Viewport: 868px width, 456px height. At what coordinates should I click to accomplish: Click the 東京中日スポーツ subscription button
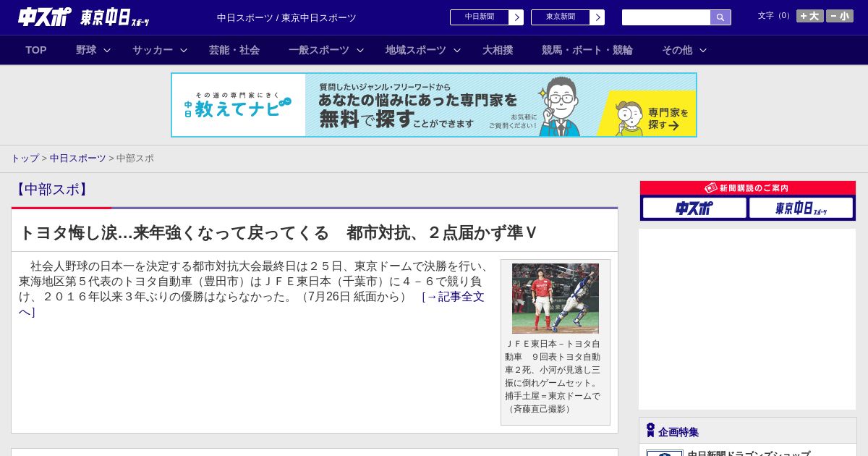tap(801, 208)
